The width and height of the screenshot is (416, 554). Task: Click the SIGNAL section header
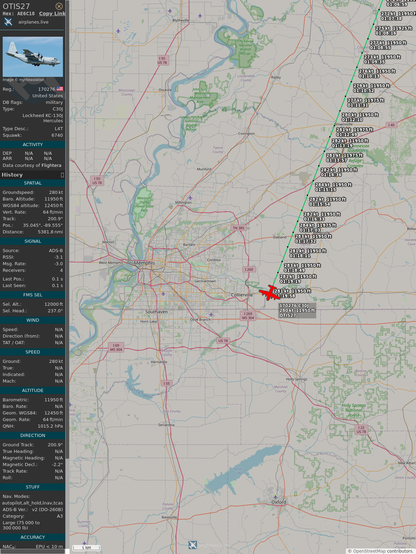click(x=33, y=241)
